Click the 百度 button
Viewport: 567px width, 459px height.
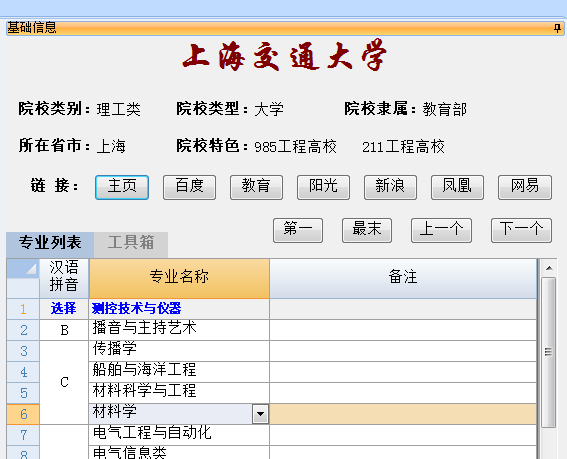pos(189,187)
